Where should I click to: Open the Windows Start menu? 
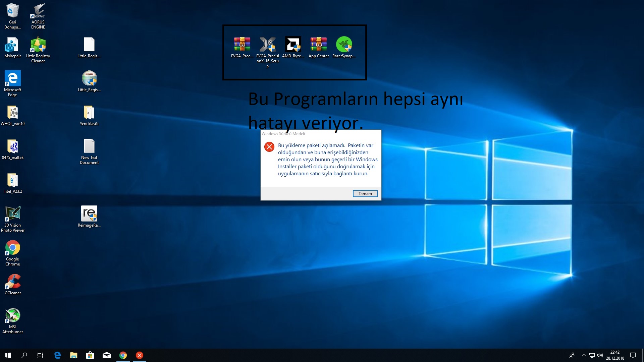coord(8,355)
